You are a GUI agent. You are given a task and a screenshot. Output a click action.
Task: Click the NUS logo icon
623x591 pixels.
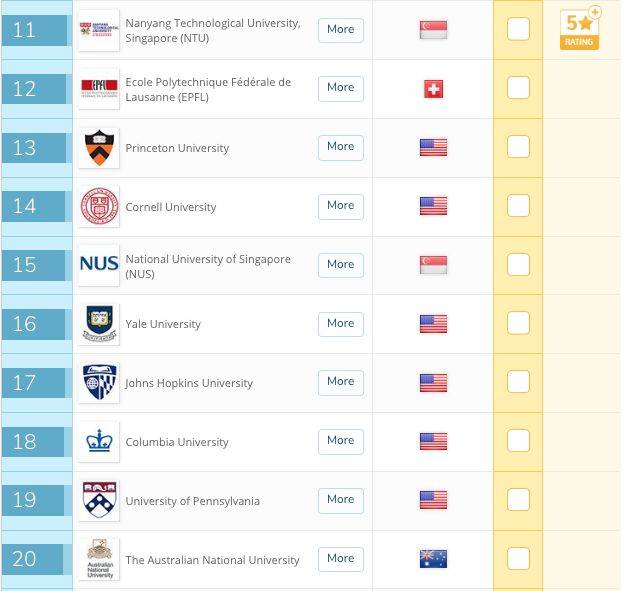click(99, 265)
